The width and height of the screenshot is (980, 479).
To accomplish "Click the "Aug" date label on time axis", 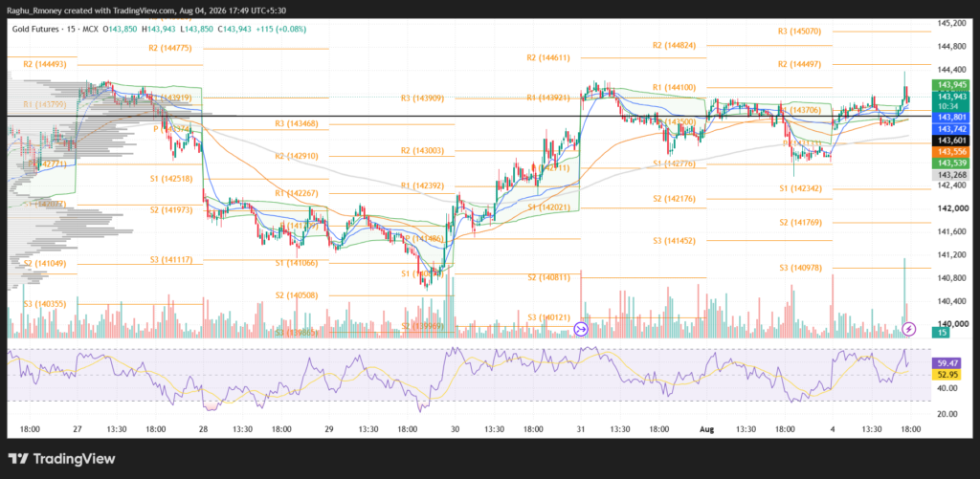I will click(707, 429).
